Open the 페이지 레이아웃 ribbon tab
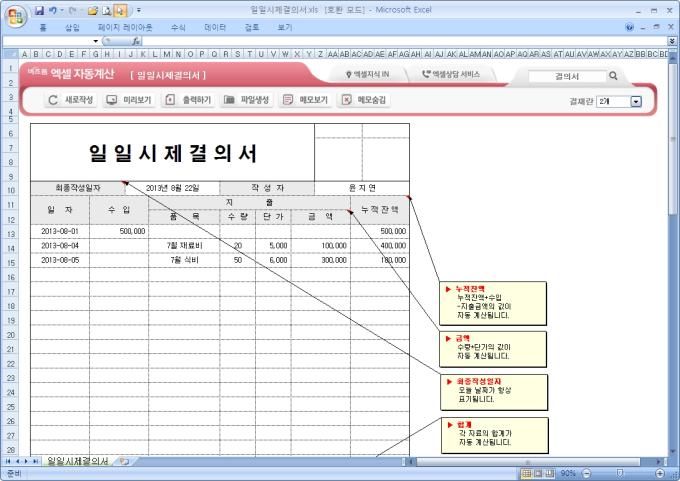This screenshot has height=481, width=680. [x=125, y=27]
